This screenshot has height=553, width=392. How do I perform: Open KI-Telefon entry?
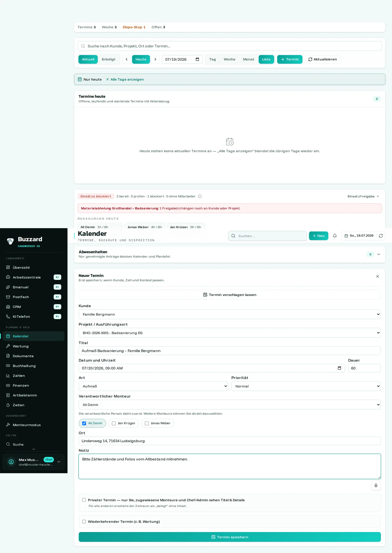coord(33,316)
